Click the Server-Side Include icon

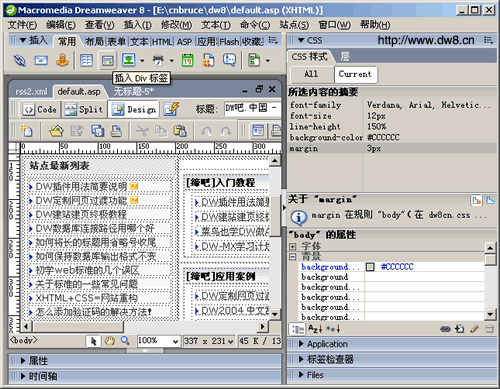(x=208, y=60)
